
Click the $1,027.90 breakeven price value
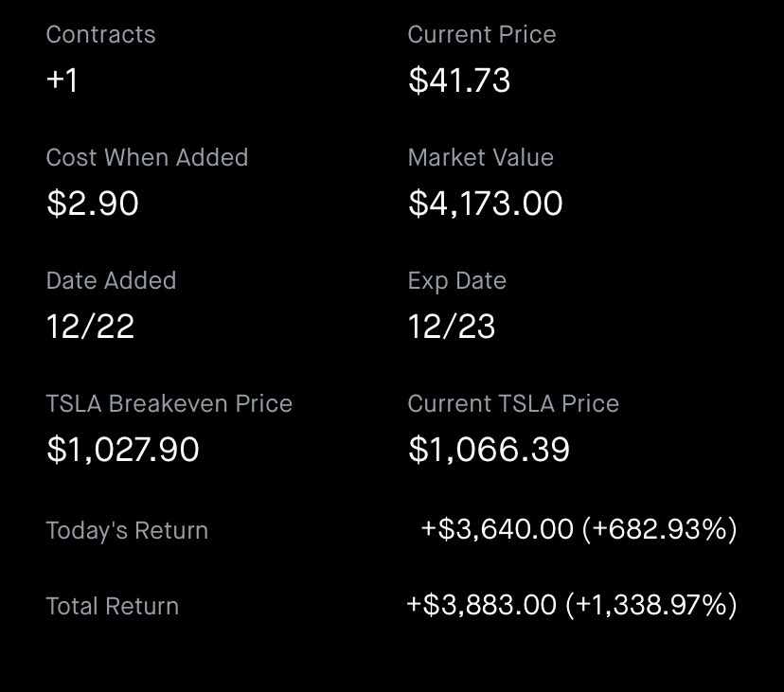point(123,449)
